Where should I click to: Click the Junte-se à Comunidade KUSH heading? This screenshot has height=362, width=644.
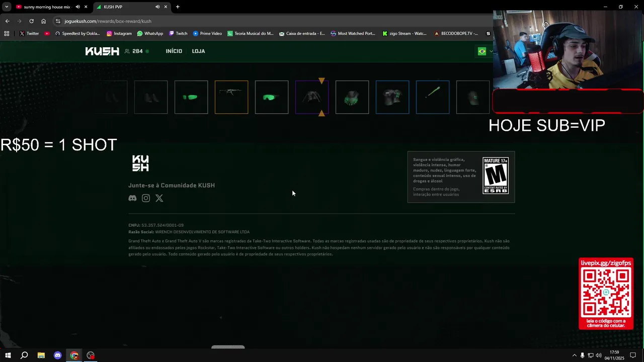click(172, 186)
